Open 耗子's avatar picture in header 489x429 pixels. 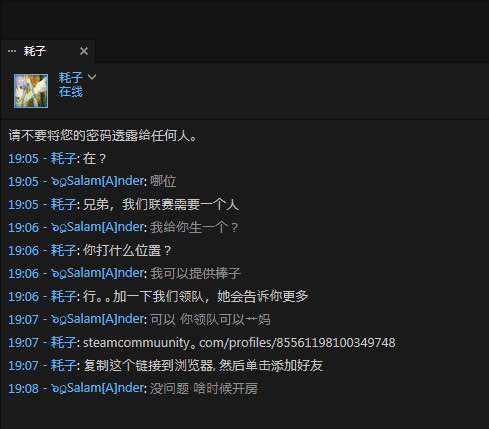click(31, 91)
